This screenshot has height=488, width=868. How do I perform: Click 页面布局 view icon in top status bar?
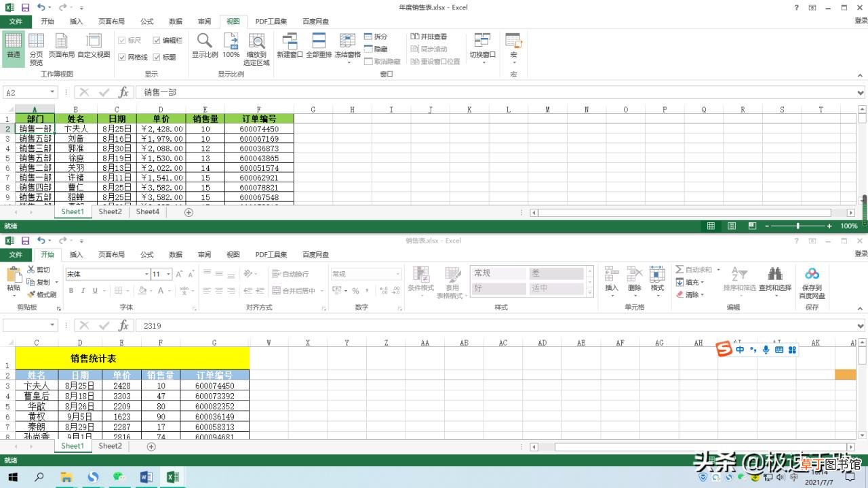point(732,226)
